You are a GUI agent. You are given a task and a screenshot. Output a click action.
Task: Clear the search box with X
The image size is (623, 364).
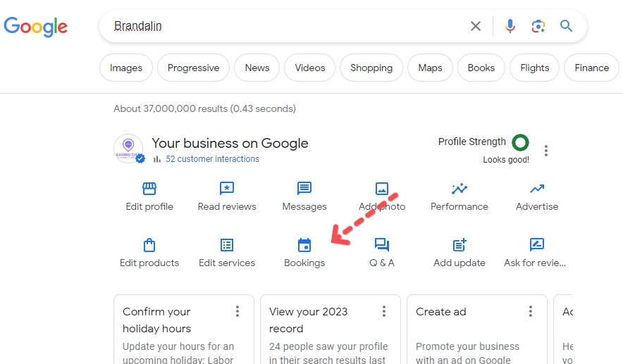click(476, 26)
